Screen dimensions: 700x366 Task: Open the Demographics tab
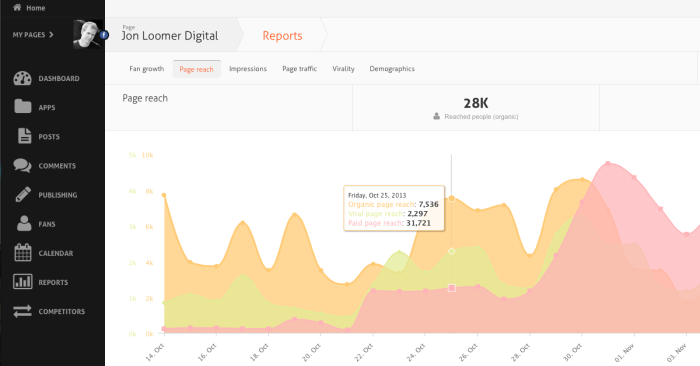point(392,69)
